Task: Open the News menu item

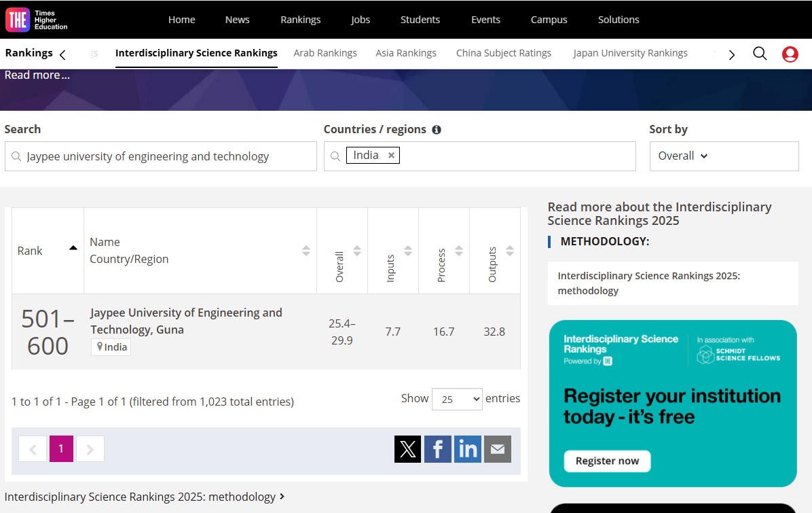Action: (237, 20)
